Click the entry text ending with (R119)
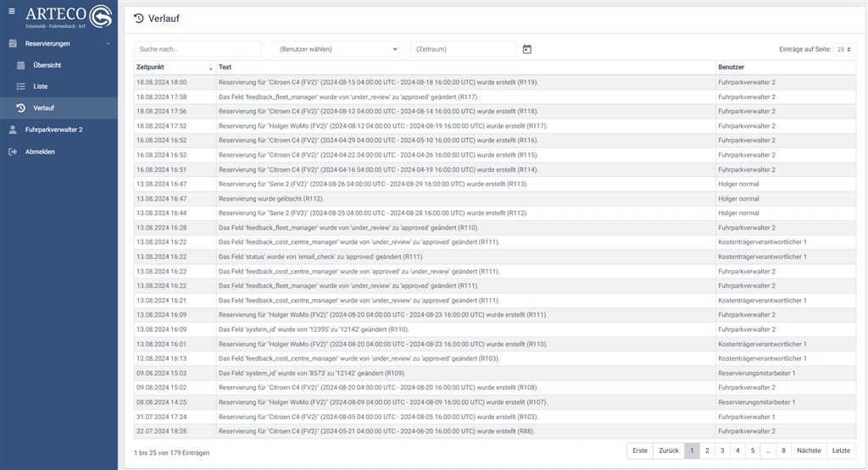The height and width of the screenshot is (470, 868). click(x=379, y=82)
